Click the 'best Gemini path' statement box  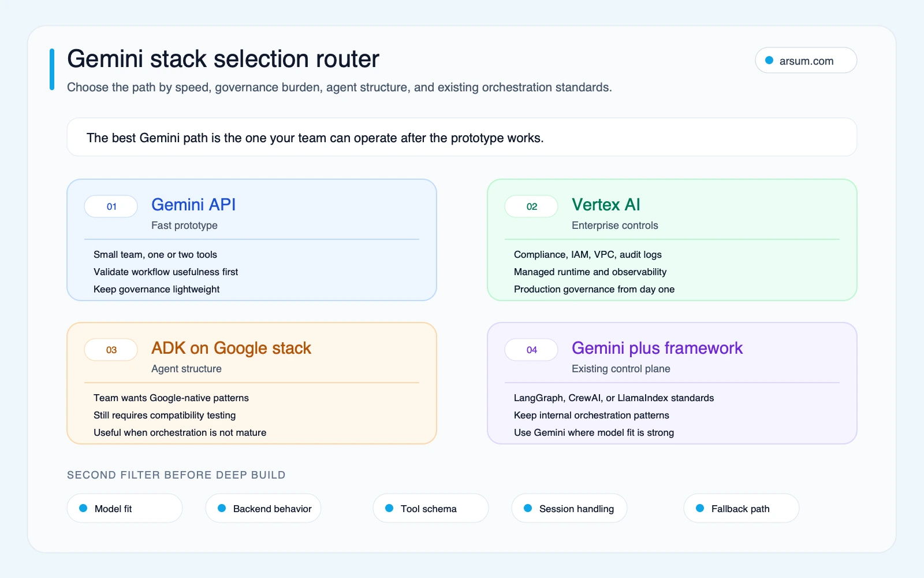462,137
